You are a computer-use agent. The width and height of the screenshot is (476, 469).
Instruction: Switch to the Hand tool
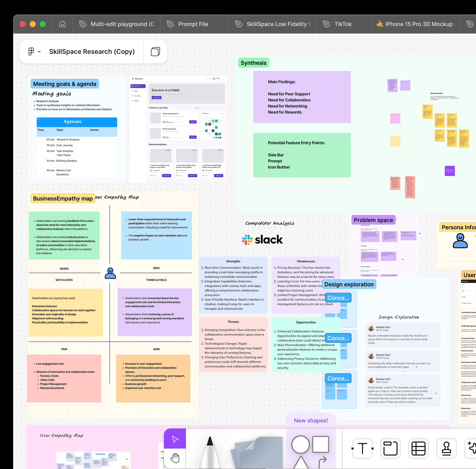(x=175, y=458)
